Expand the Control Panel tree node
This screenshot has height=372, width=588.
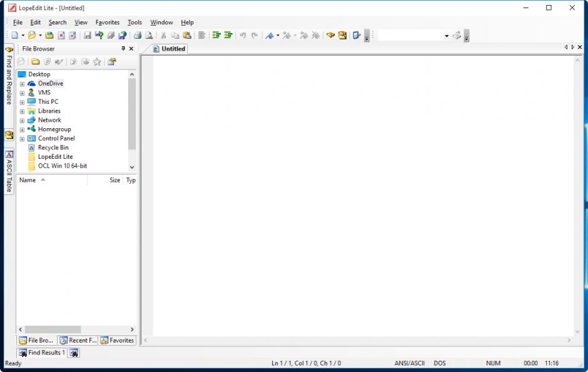pos(22,139)
